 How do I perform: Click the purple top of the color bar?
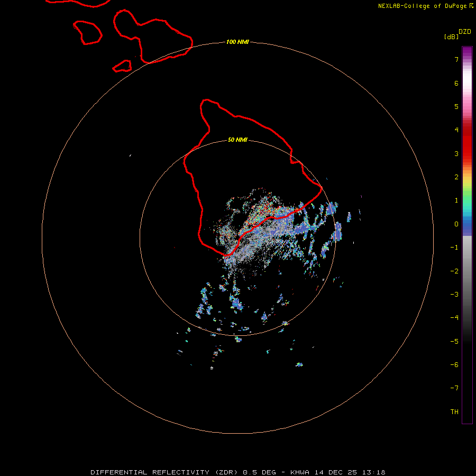[467, 52]
